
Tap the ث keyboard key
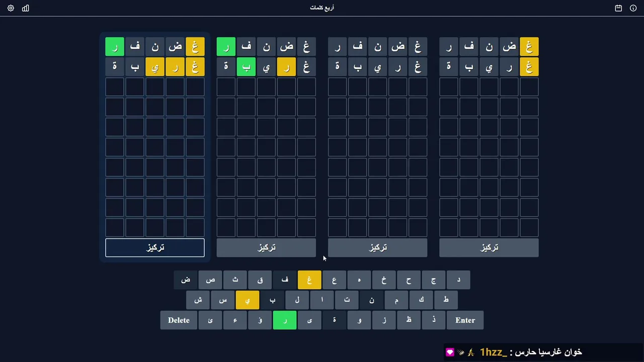[x=235, y=280]
